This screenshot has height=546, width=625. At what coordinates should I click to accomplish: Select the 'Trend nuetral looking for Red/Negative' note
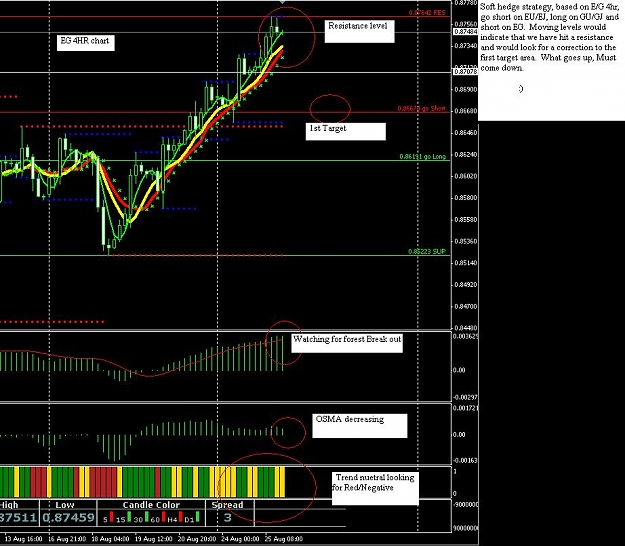(x=375, y=488)
